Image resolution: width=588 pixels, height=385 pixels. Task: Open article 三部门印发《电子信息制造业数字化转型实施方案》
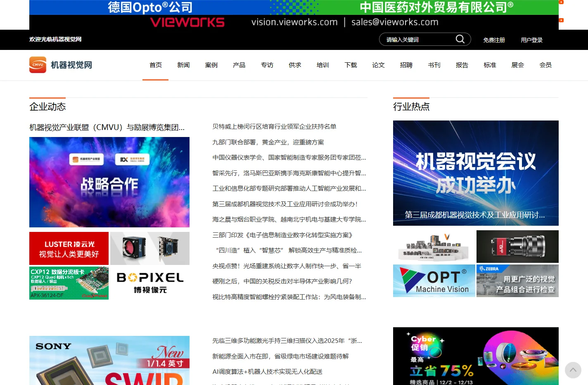point(283,235)
